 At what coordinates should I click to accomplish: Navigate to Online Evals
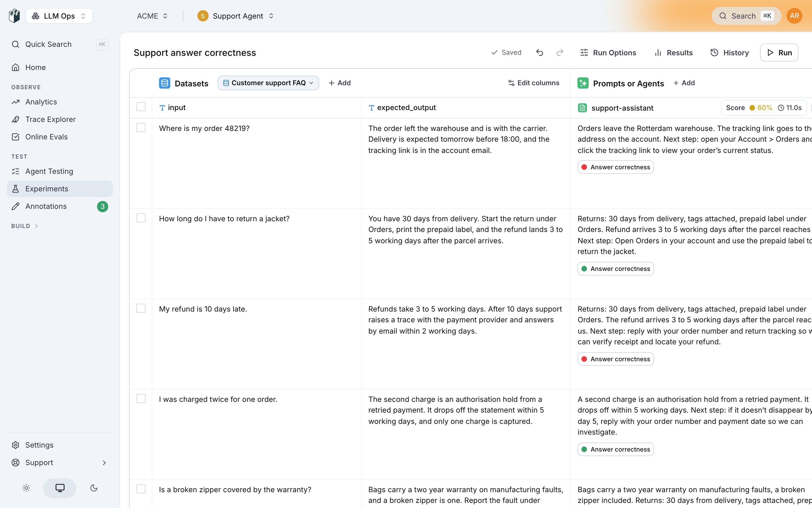60,137
